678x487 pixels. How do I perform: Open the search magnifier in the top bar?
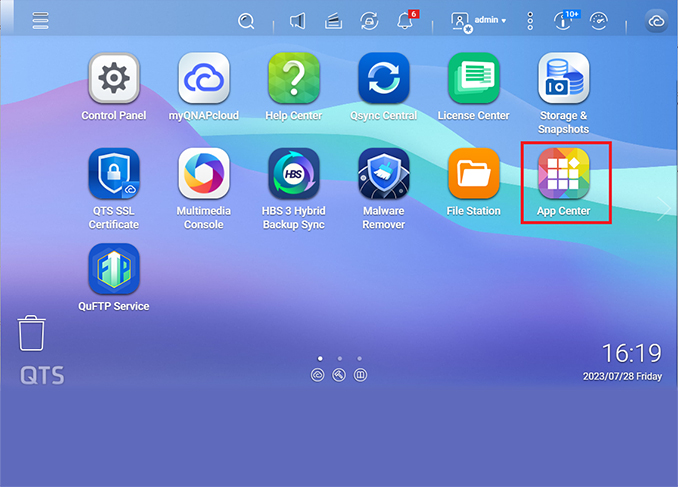pyautogui.click(x=246, y=21)
